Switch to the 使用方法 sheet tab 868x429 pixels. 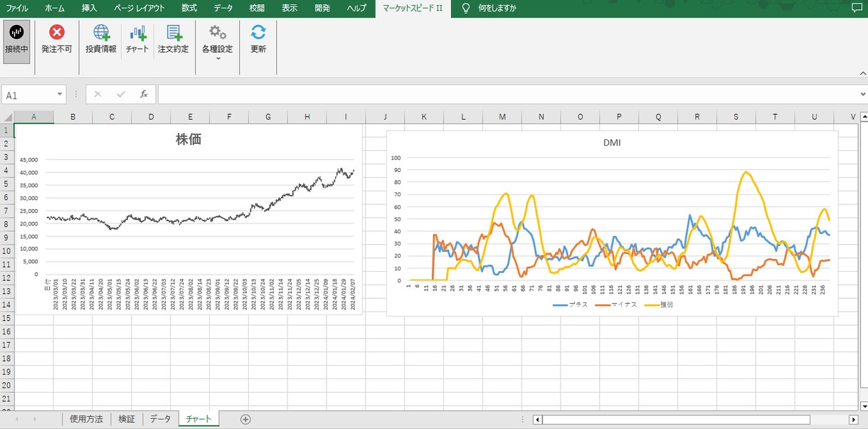tap(87, 419)
